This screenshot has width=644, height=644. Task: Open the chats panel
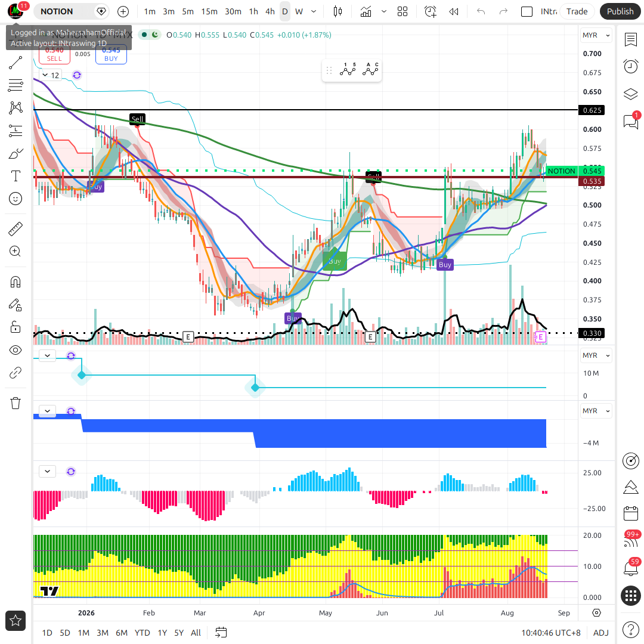(631, 122)
